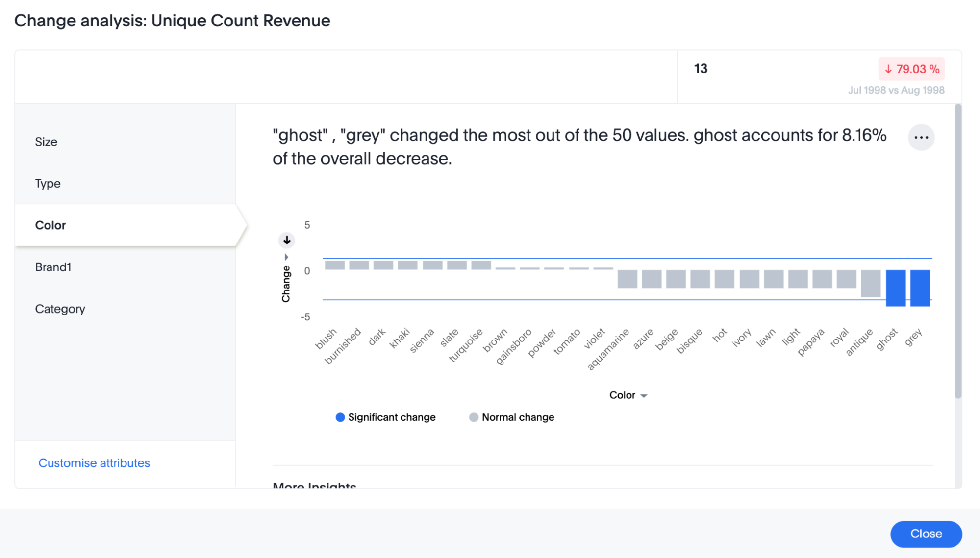Switch to the Size attribute

click(x=47, y=142)
